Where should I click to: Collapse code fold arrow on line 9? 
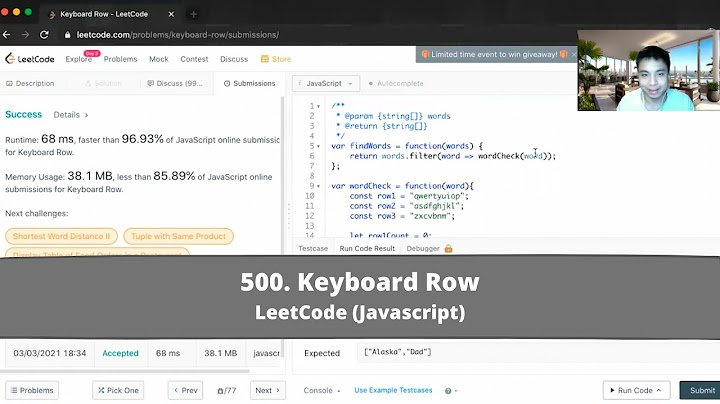(x=318, y=186)
